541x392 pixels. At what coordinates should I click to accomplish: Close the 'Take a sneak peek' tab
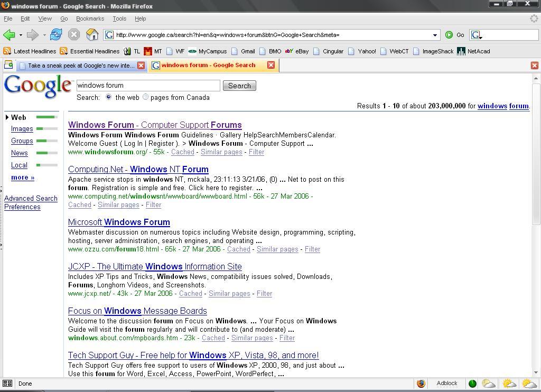click(x=141, y=66)
